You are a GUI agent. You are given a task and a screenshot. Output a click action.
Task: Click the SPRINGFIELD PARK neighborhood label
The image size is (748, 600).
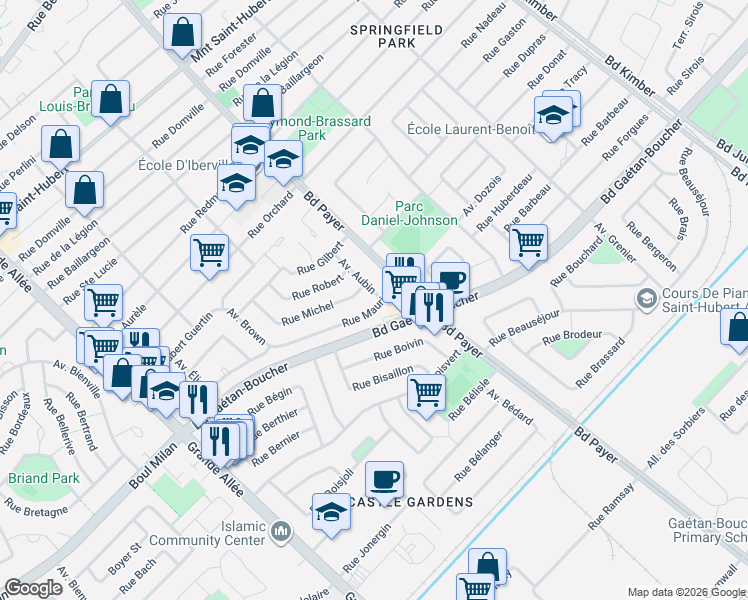[396, 37]
